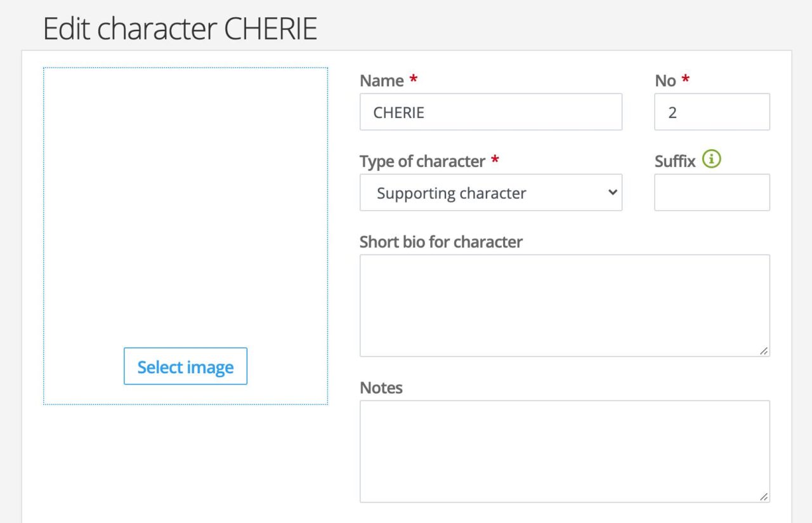Screen dimensions: 812x523
Task: Click the empty Suffix input box
Action: [711, 192]
